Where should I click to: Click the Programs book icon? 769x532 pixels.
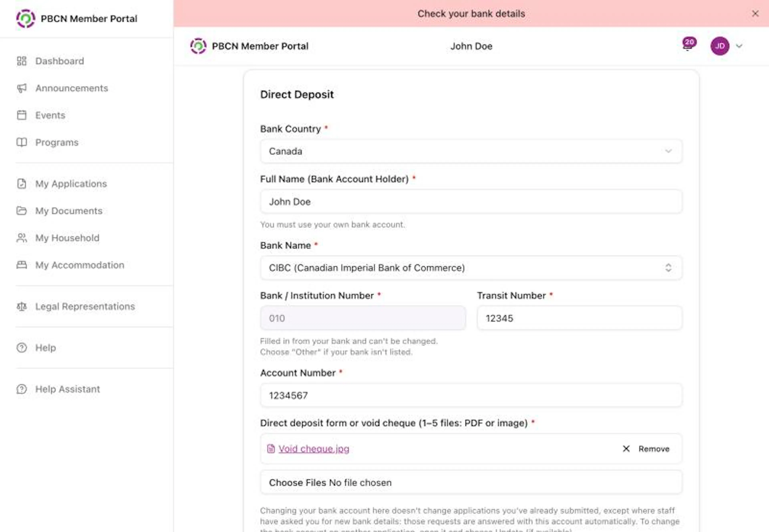click(22, 142)
